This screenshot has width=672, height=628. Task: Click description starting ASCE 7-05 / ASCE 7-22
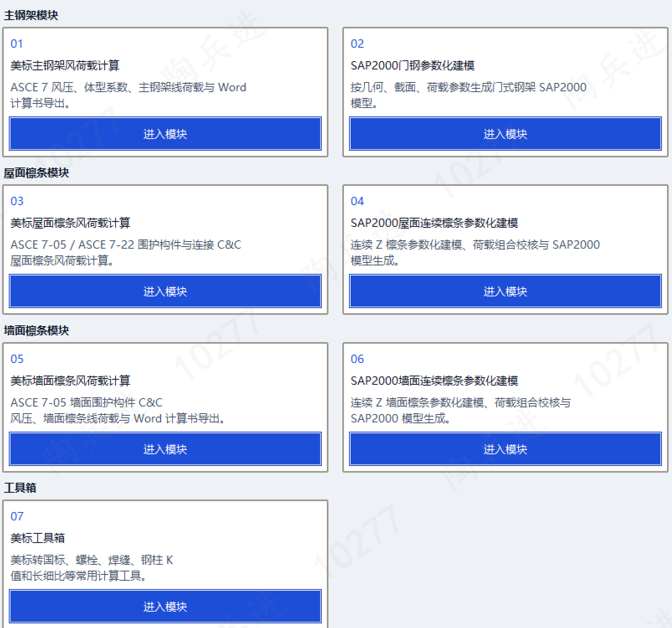click(126, 252)
